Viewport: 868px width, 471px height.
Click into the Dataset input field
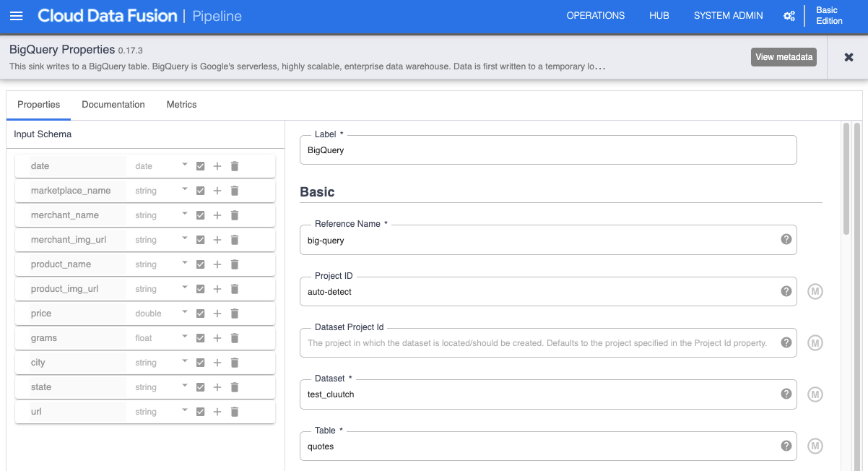pos(548,394)
